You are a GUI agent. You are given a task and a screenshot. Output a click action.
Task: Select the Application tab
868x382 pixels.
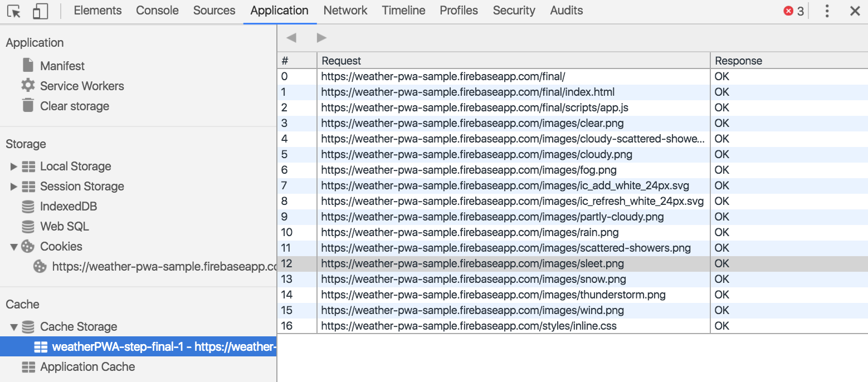point(279,11)
